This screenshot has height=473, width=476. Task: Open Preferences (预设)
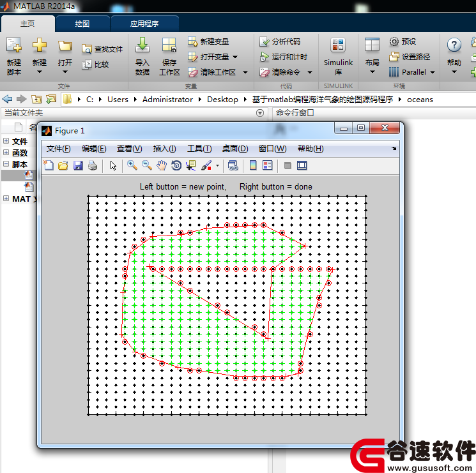point(403,41)
